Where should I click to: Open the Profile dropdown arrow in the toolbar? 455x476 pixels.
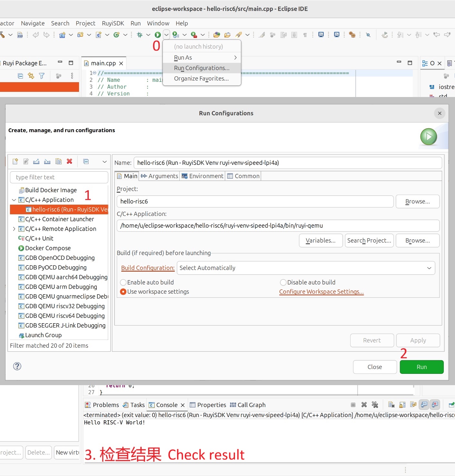[184, 35]
